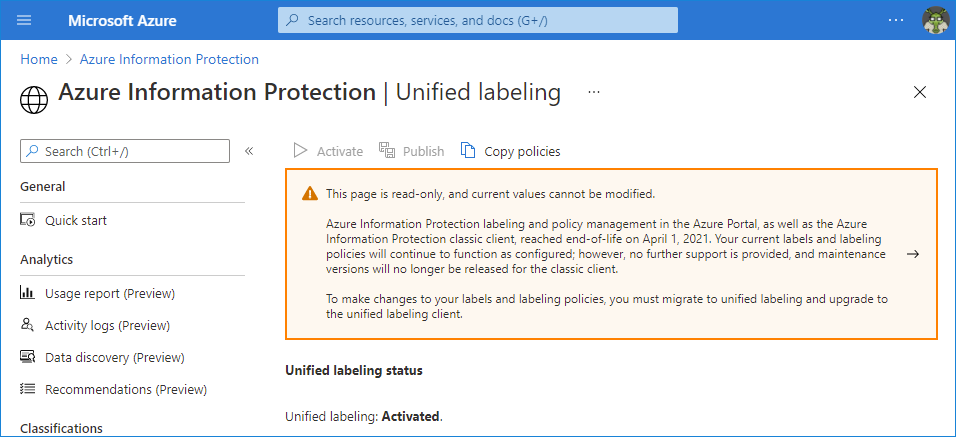Open the Azure portal hamburger menu
The height and width of the screenshot is (437, 956).
pos(25,20)
